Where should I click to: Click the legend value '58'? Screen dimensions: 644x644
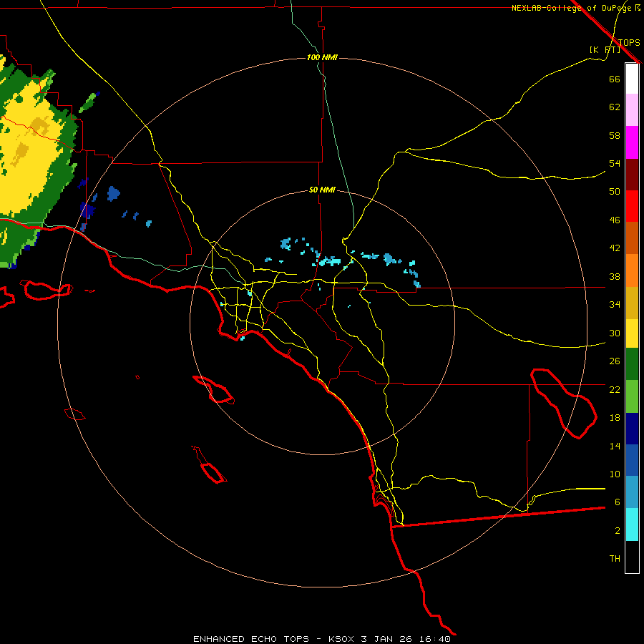click(615, 135)
